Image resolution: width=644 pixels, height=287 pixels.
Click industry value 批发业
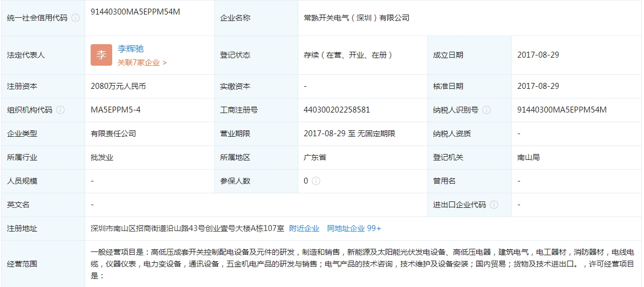tap(102, 157)
